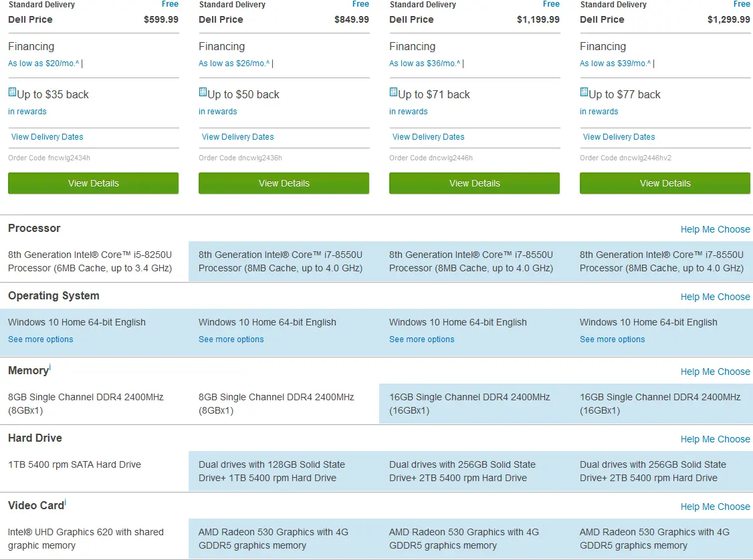Click the $849.99 Dell Price value
The width and height of the screenshot is (753, 560).
[x=352, y=19]
